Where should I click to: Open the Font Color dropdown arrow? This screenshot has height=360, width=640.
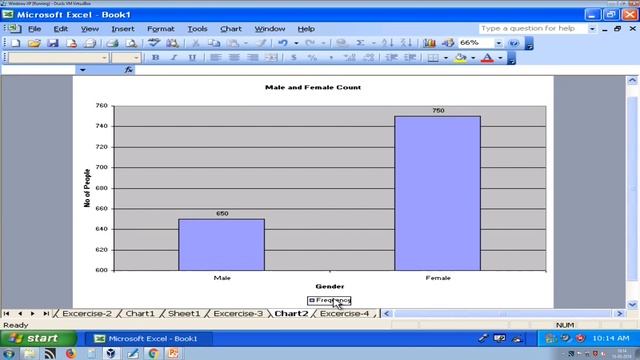(x=500, y=58)
